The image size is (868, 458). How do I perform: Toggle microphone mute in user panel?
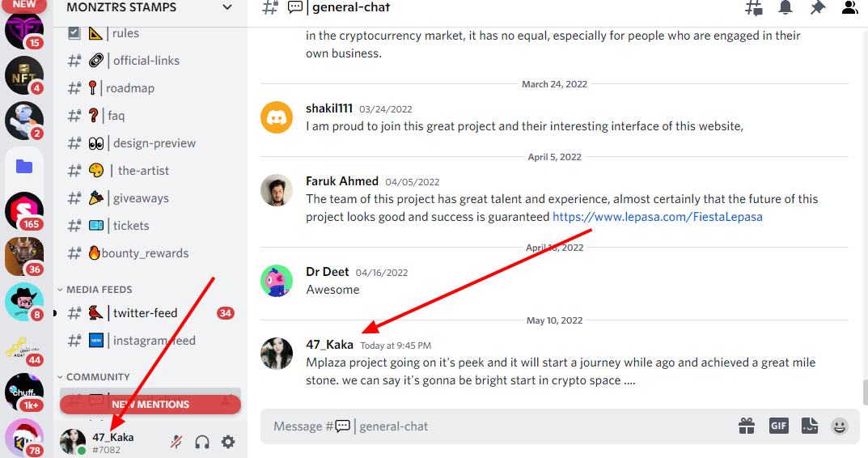176,441
